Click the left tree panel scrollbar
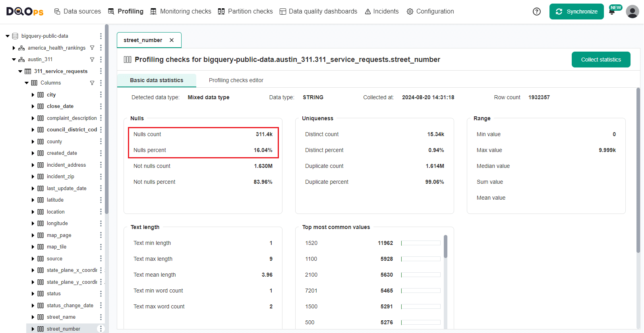644x333 pixels. (x=106, y=119)
